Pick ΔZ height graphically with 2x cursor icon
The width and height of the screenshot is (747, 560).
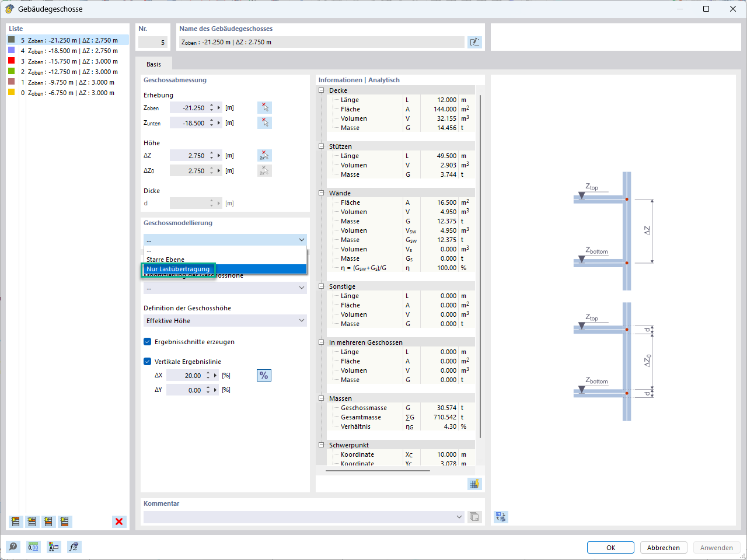pos(264,156)
